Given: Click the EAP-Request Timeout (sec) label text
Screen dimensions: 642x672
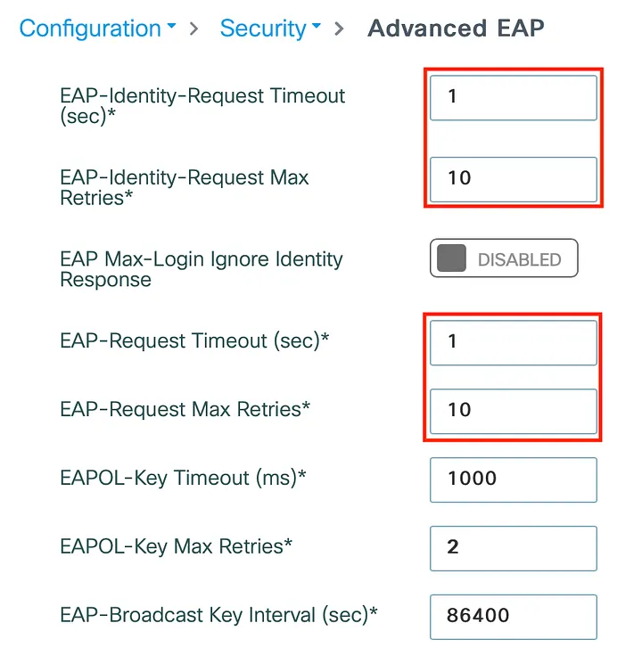Looking at the screenshot, I should [194, 341].
